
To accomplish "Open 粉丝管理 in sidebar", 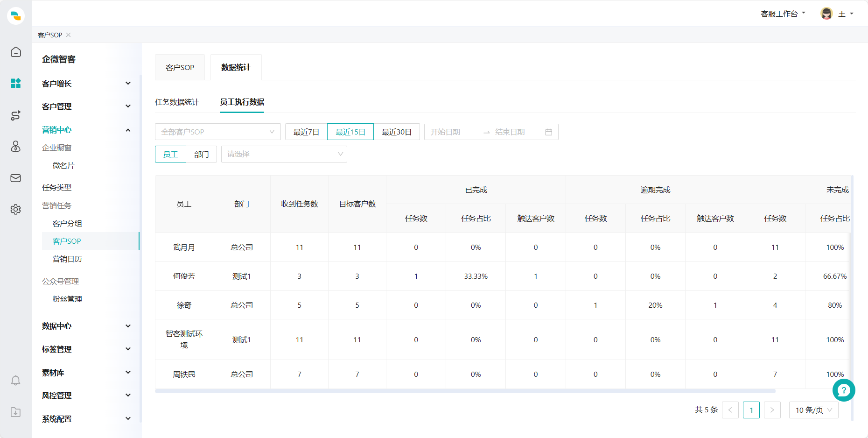I will tap(67, 299).
